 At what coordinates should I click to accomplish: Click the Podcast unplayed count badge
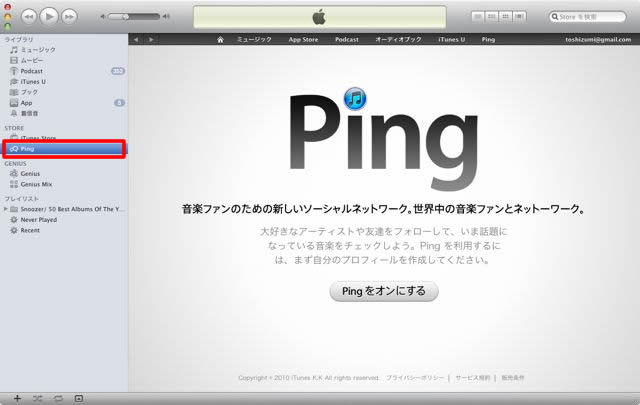tap(118, 71)
